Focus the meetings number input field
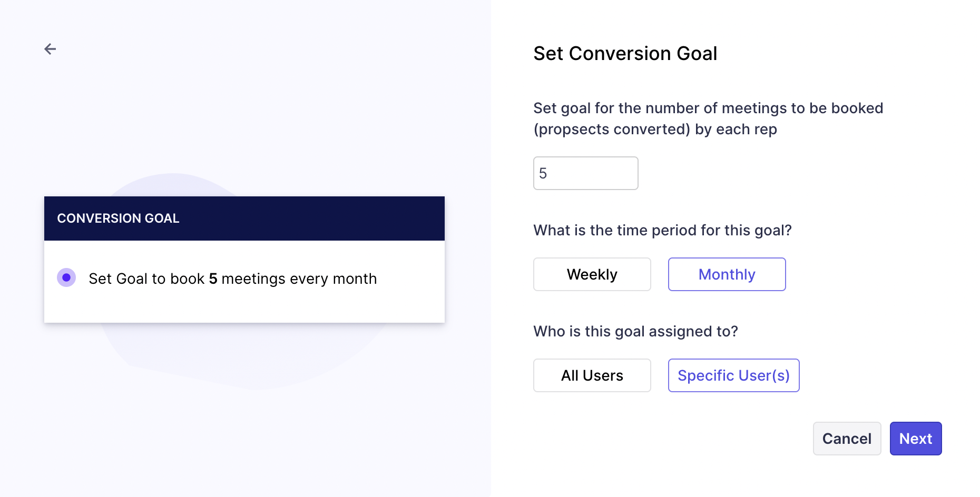 pyautogui.click(x=585, y=173)
